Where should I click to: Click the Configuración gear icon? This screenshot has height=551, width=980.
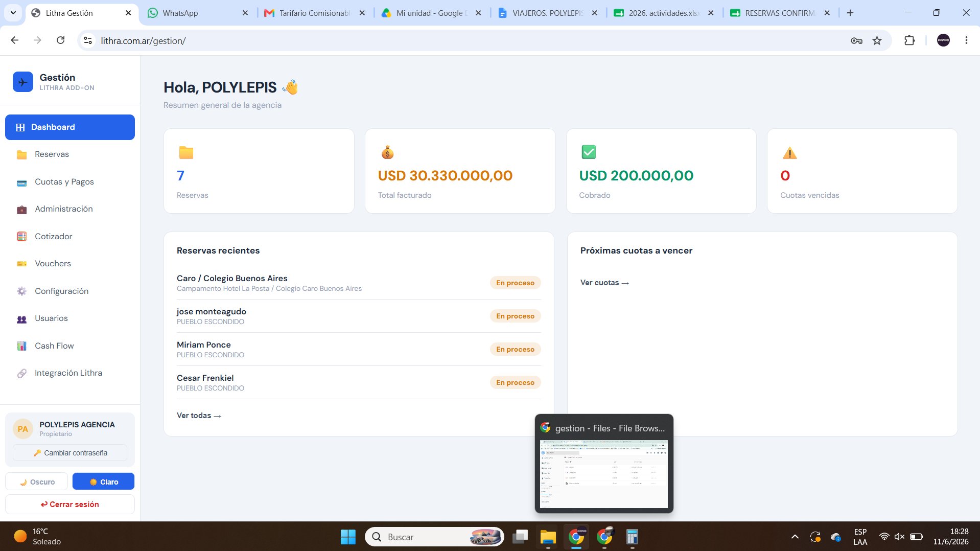click(x=21, y=291)
